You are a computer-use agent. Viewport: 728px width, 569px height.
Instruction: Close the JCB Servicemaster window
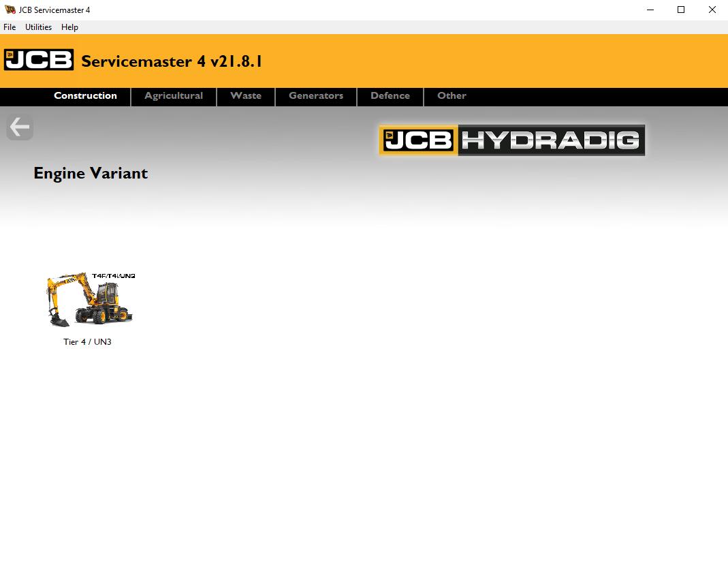point(712,10)
